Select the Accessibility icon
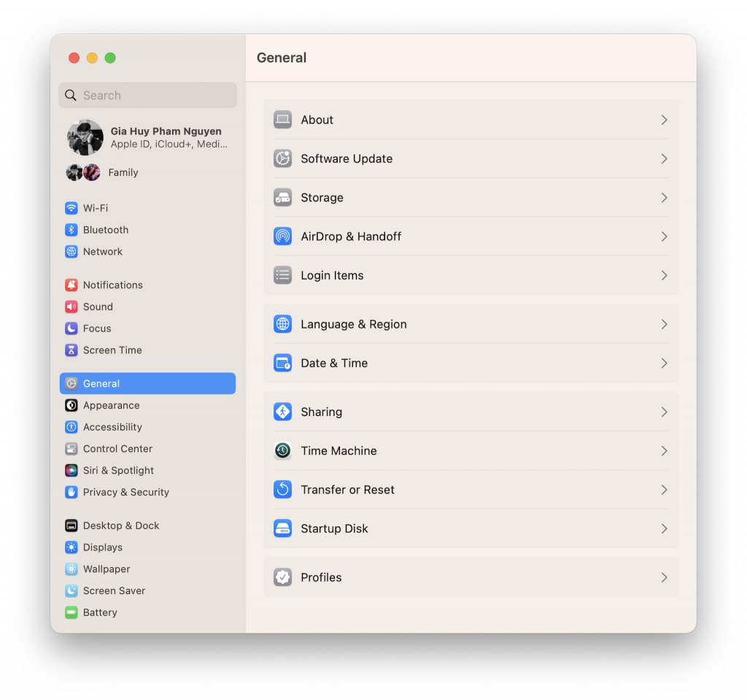Screen dimensions: 747x700 71,427
